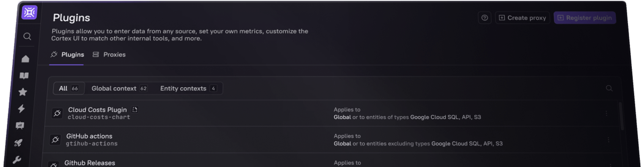Open more options for Cloud Costs Plugin

606,113
